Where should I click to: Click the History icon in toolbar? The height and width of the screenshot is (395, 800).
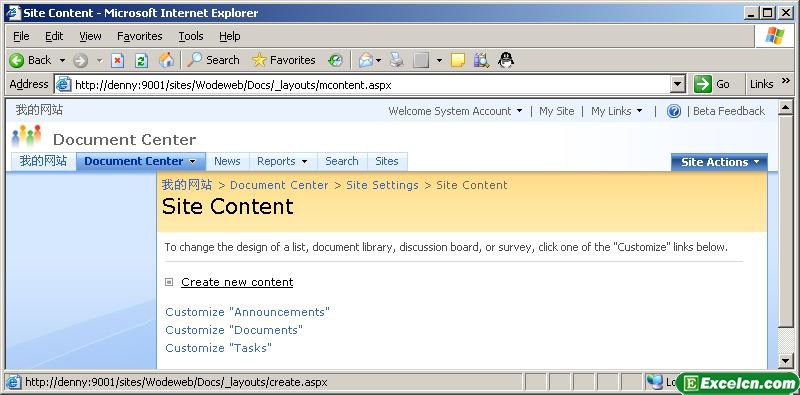coord(335,61)
